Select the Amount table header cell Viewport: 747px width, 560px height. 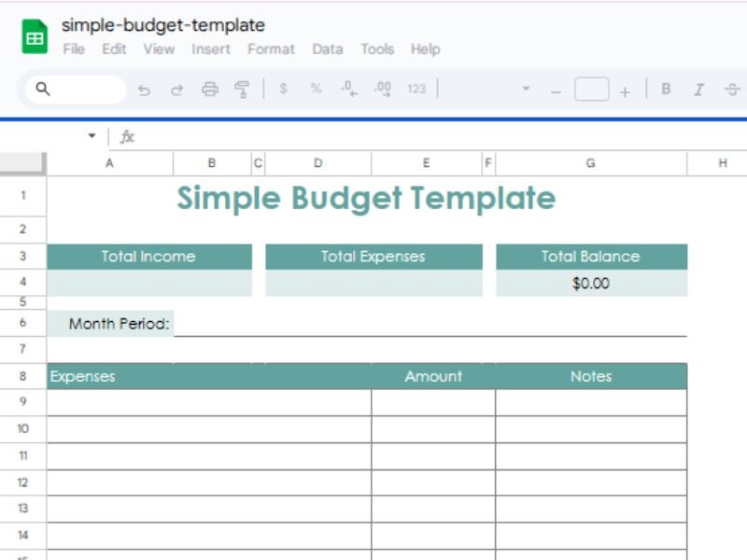(x=433, y=376)
